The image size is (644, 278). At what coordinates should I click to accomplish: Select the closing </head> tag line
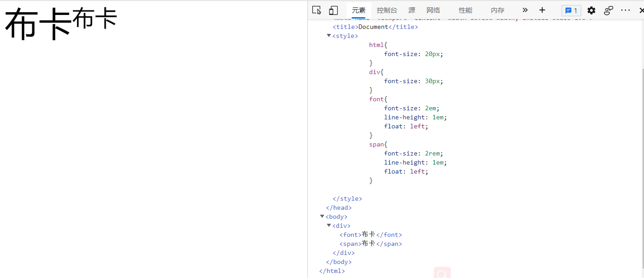pos(338,207)
